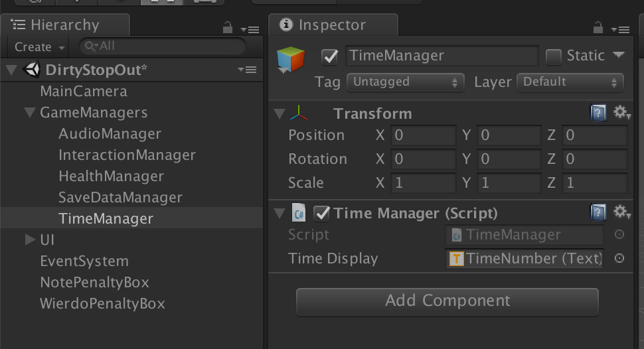Open the Layer dropdown showing Default
This screenshot has height=349, width=644.
click(x=570, y=82)
